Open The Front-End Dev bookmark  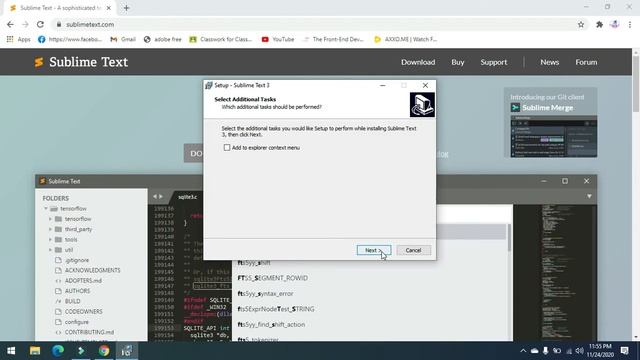tap(333, 39)
